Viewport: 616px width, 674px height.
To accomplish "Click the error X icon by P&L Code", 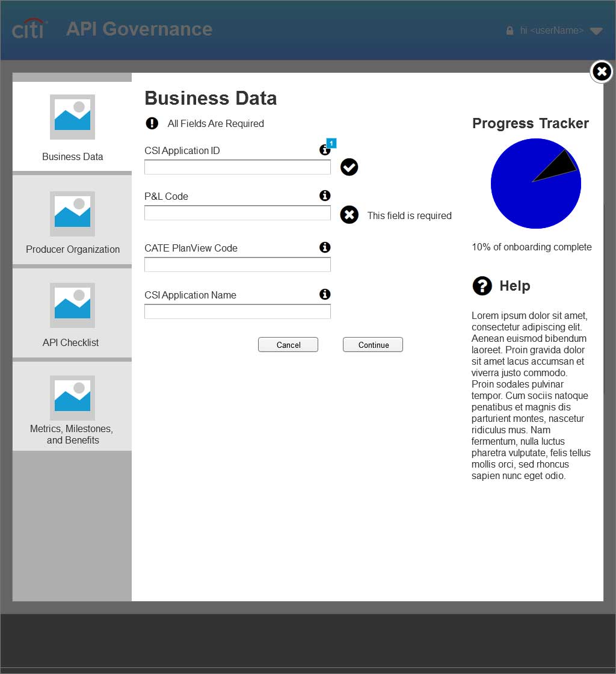I will point(349,215).
